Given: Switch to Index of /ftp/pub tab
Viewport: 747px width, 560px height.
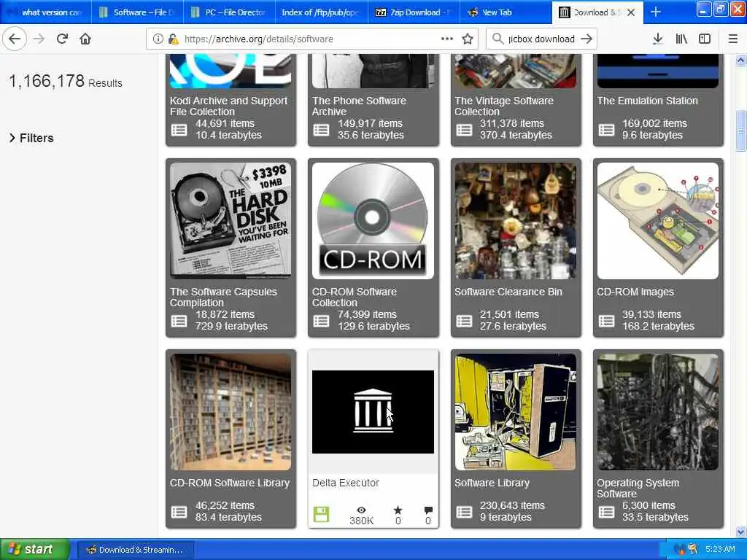Looking at the screenshot, I should (322, 12).
